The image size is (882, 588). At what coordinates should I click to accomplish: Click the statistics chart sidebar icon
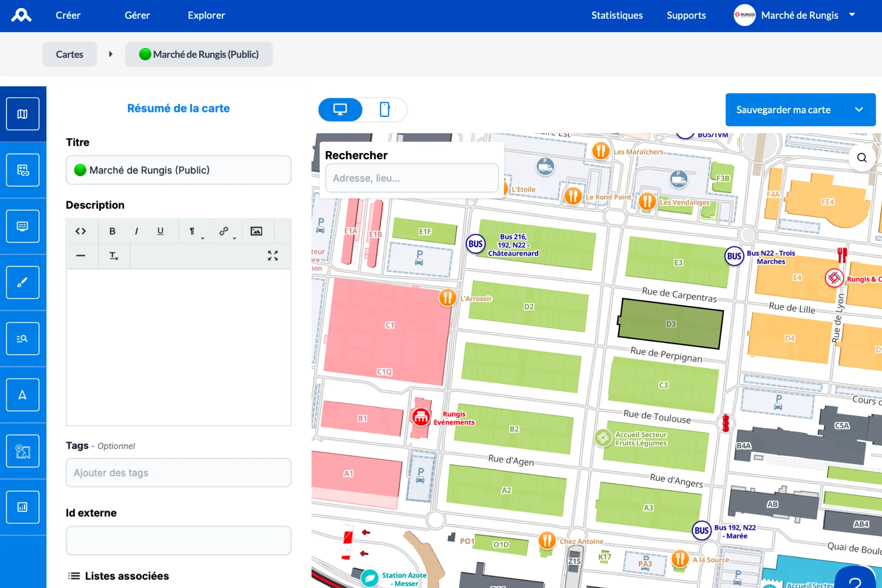click(22, 507)
